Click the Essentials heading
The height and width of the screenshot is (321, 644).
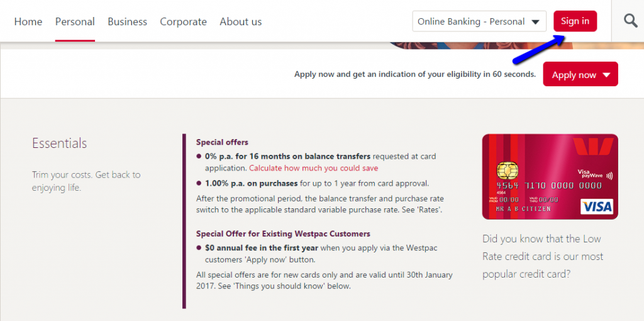pyautogui.click(x=59, y=143)
